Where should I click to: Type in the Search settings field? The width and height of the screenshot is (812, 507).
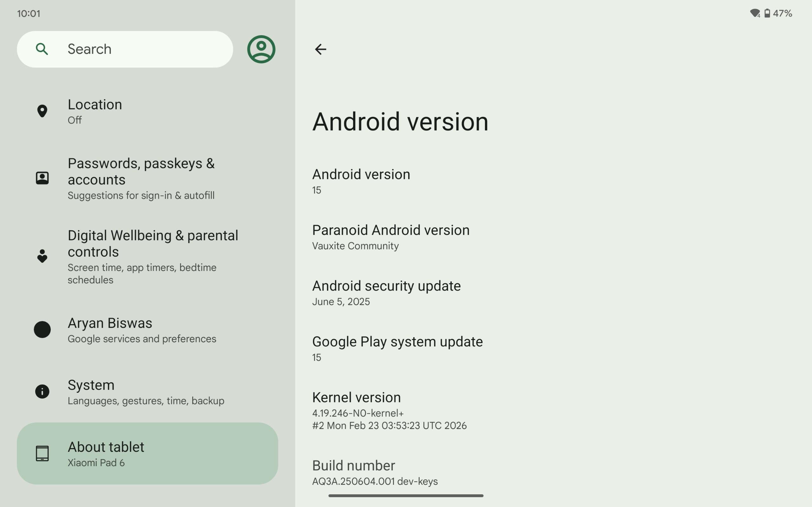pyautogui.click(x=134, y=49)
